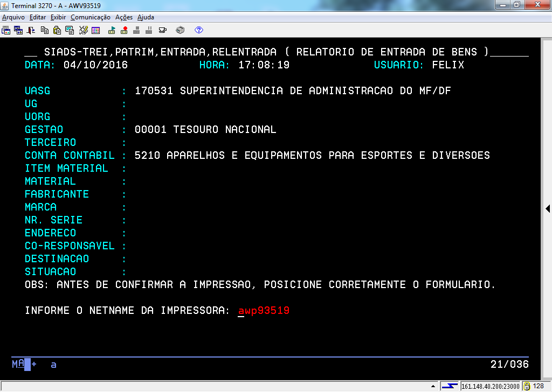Viewport: 552px width, 392px height.
Task: Click the blue connection icon in status bar
Action: [450, 386]
